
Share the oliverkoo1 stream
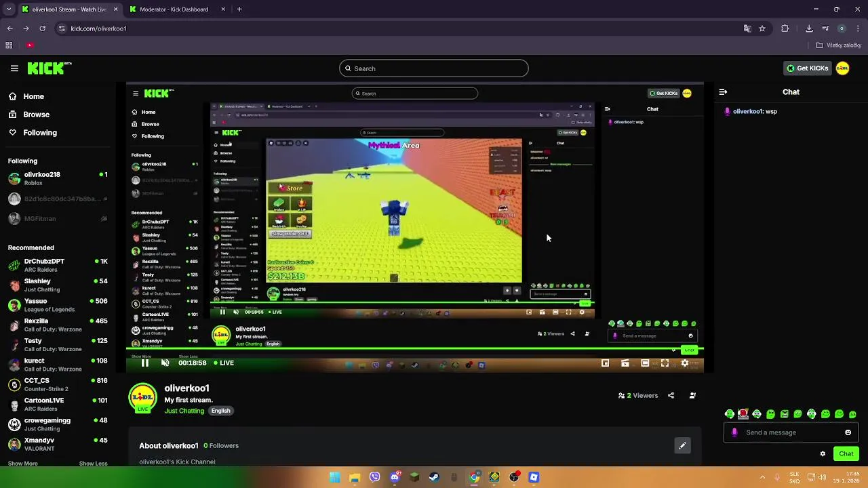671,396
